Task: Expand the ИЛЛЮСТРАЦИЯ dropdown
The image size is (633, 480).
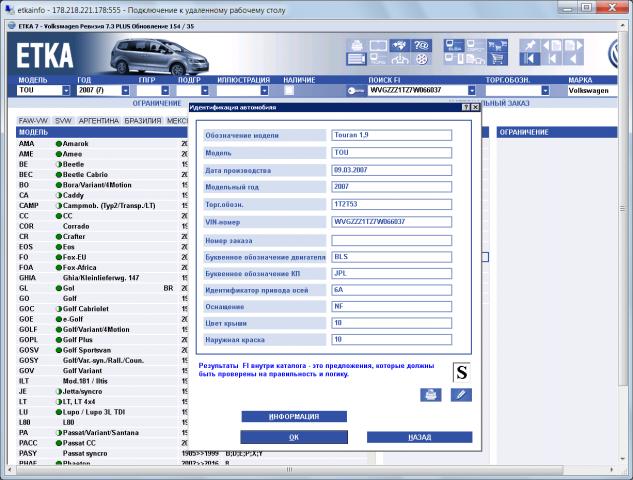Action: point(264,90)
